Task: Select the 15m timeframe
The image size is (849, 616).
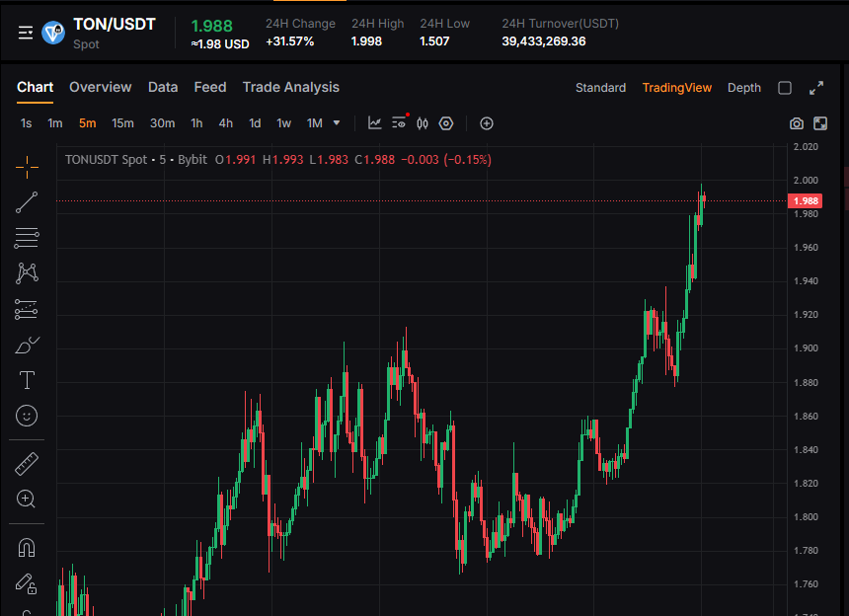Action: click(x=123, y=123)
